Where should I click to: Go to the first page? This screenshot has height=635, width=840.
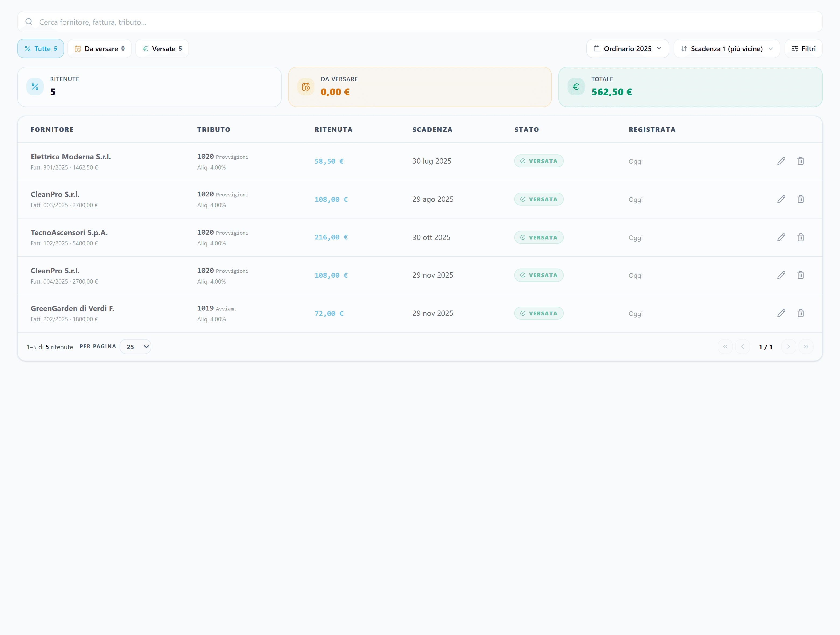725,347
